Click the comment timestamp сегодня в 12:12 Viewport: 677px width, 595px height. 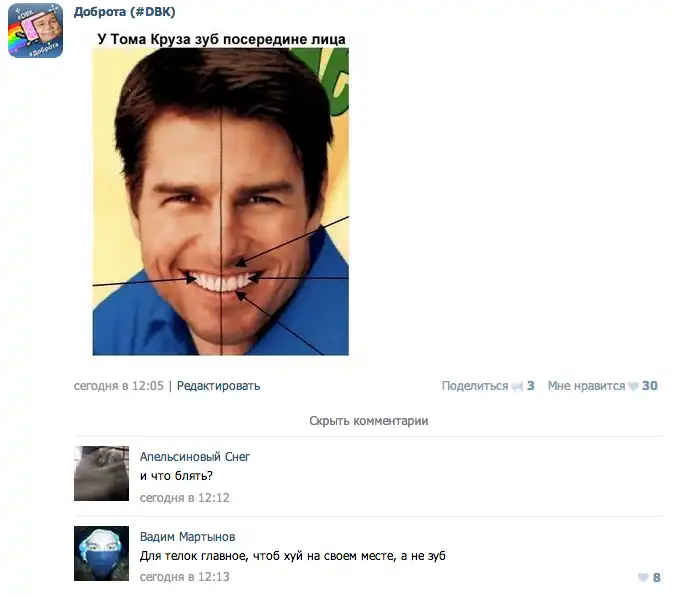[184, 497]
